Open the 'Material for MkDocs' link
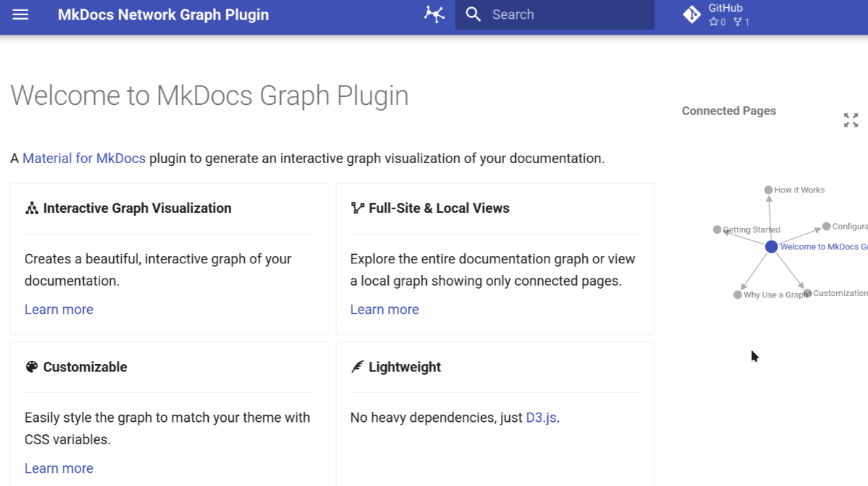 tap(84, 159)
